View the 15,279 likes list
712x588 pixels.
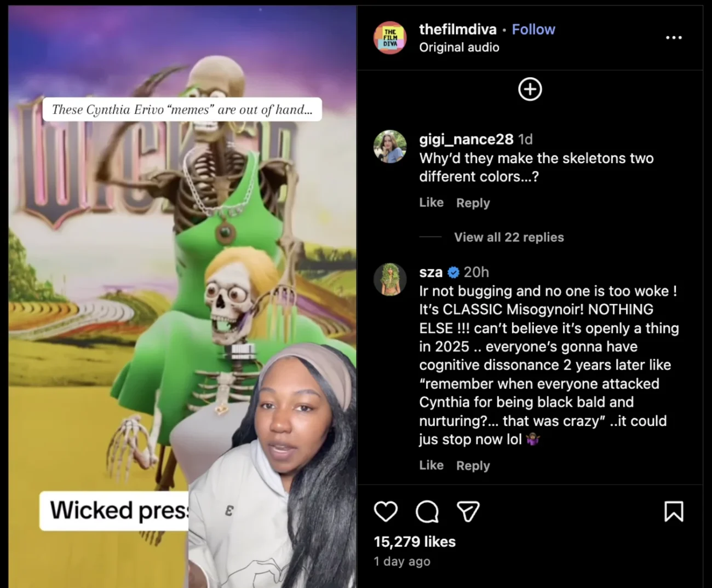[x=415, y=541]
